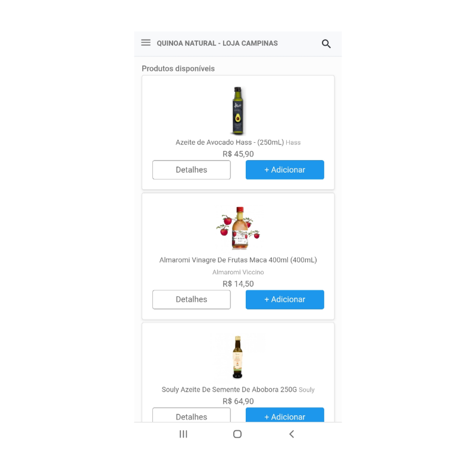This screenshot has height=476, width=476.
Task: Select the Azeite de Avocado Hass product title
Action: [230, 142]
